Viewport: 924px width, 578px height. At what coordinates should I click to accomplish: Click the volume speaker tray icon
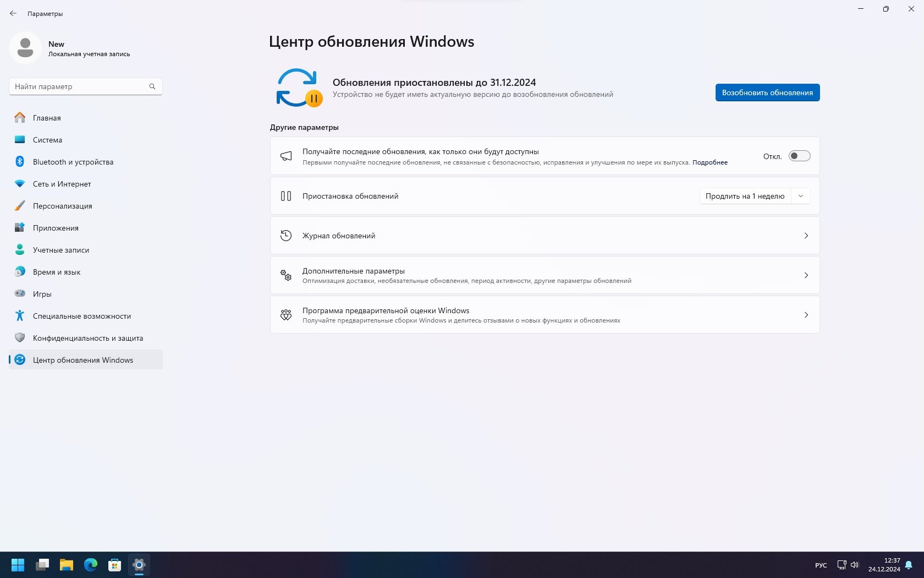click(855, 565)
